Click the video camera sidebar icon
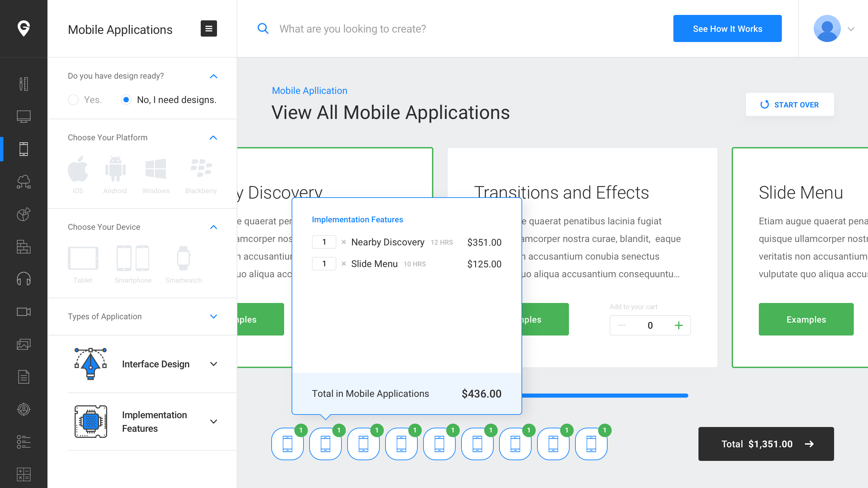 point(24,311)
